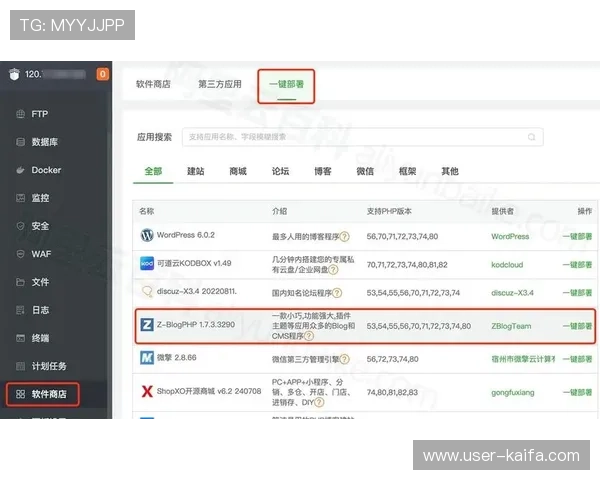Click the '74,80,81,82,83' PHP versions cell
Viewport: 600px width, 480px height.
tap(392, 392)
